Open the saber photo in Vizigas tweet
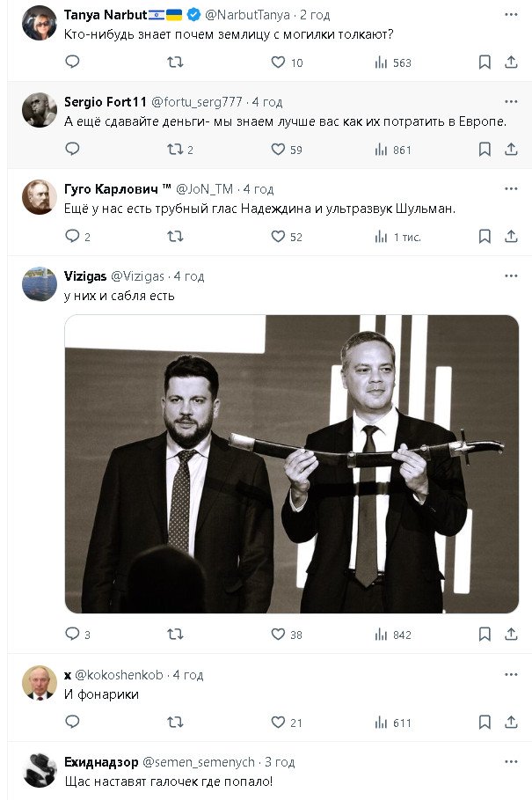 pyautogui.click(x=291, y=464)
